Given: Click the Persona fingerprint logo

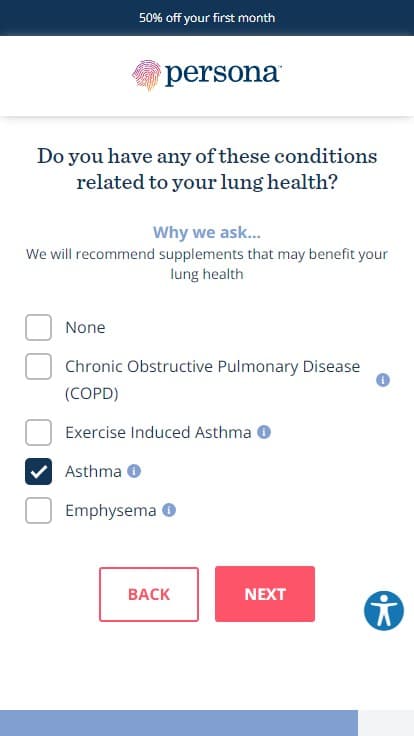Looking at the screenshot, I should [x=146, y=74].
